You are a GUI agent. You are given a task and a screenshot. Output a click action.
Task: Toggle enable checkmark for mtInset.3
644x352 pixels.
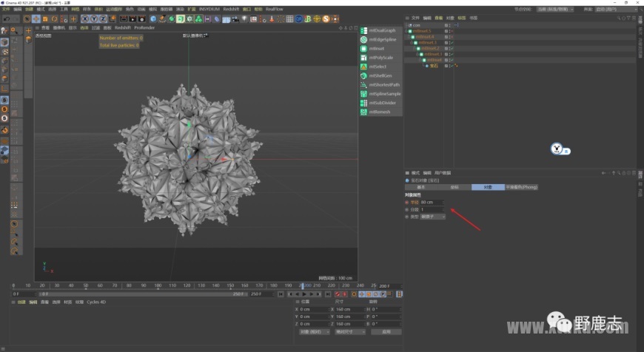click(x=452, y=42)
